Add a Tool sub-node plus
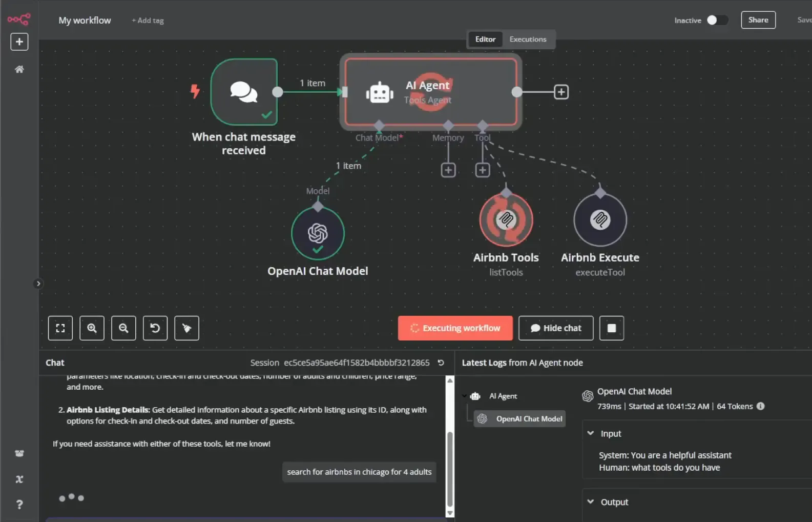Image resolution: width=812 pixels, height=522 pixels. click(x=483, y=170)
